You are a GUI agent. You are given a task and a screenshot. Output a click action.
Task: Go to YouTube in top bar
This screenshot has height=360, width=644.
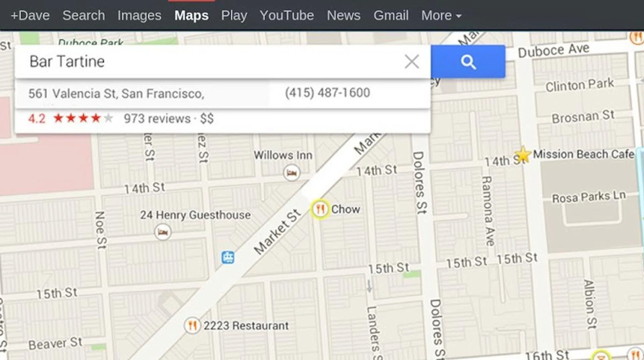point(287,15)
